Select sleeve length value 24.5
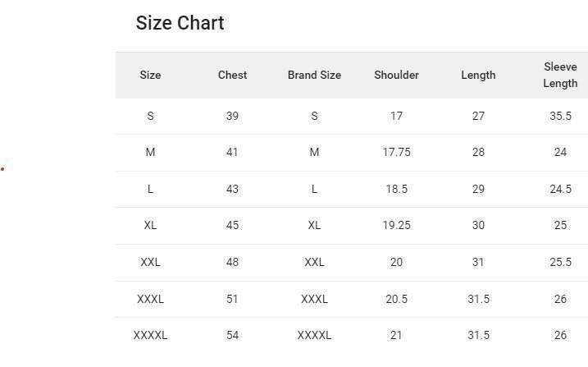The image size is (588, 367). [x=560, y=189]
